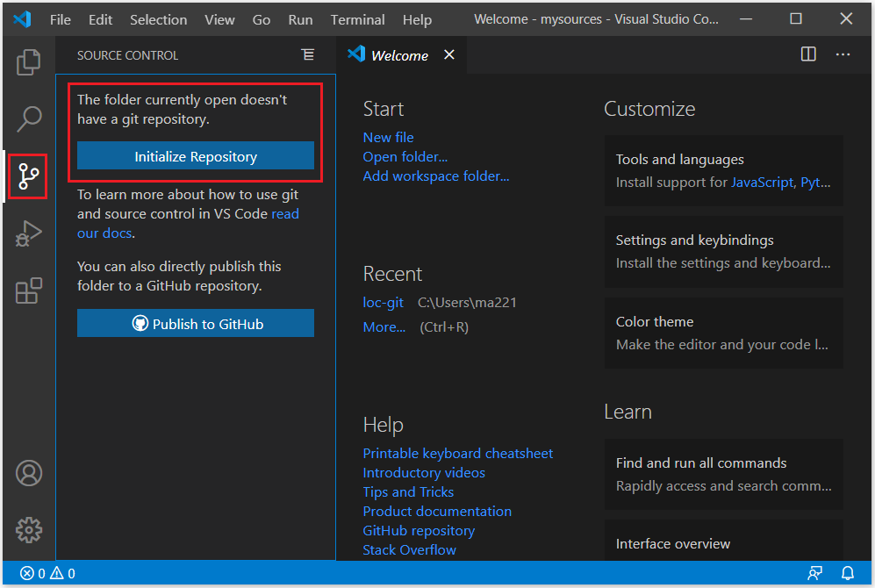Open the recent loc-git folder
875x588 pixels.
click(383, 303)
